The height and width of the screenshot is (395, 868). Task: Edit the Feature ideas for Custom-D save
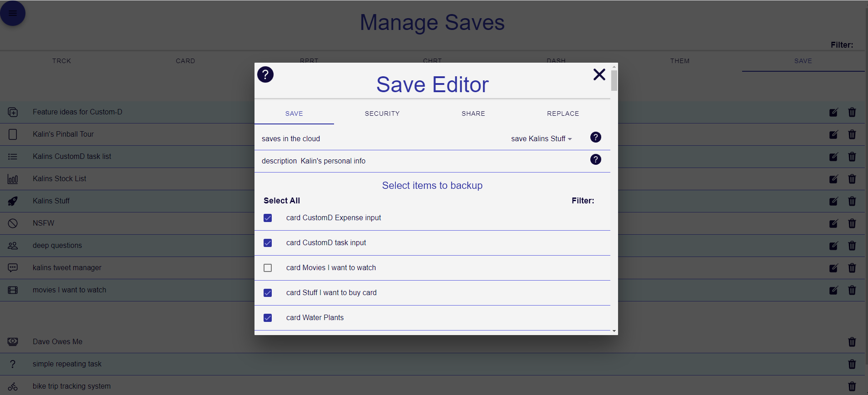(x=833, y=112)
